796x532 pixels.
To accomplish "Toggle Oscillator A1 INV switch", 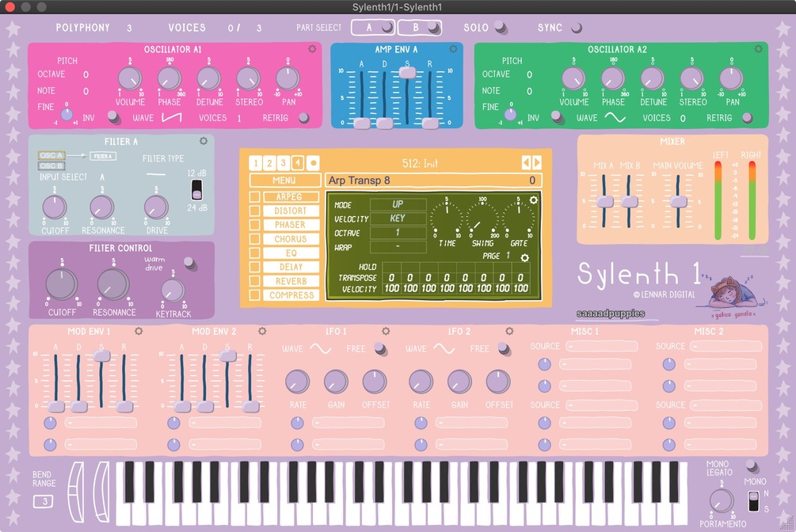I will [114, 117].
